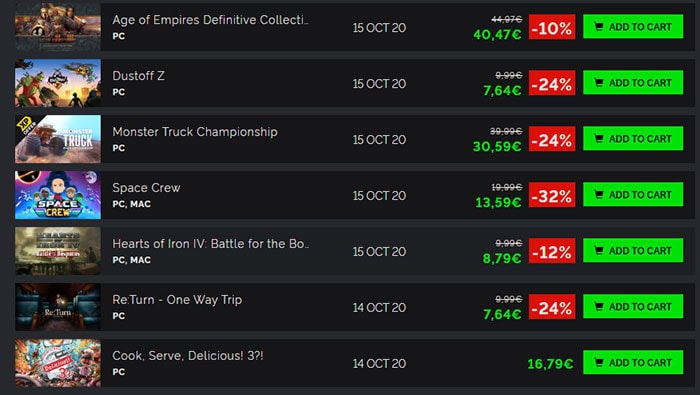Image resolution: width=700 pixels, height=395 pixels.
Task: Open the Dustoff Z game title link
Action: (138, 76)
